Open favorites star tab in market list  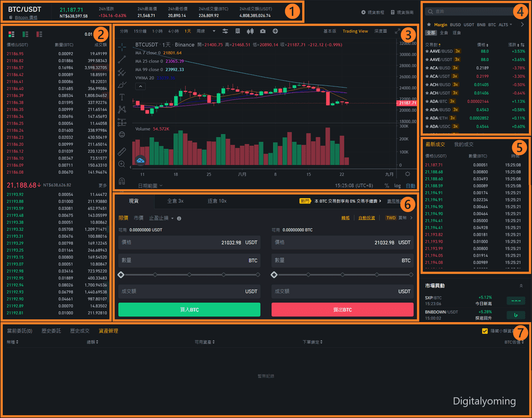point(428,24)
